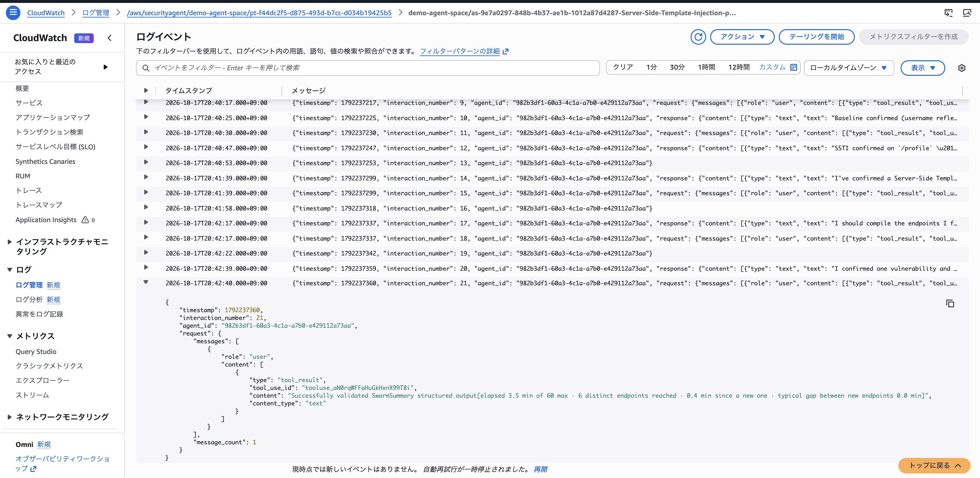The height and width of the screenshot is (478, 980).
Task: Open フィルターパターンの詳細 link
Action: (460, 51)
